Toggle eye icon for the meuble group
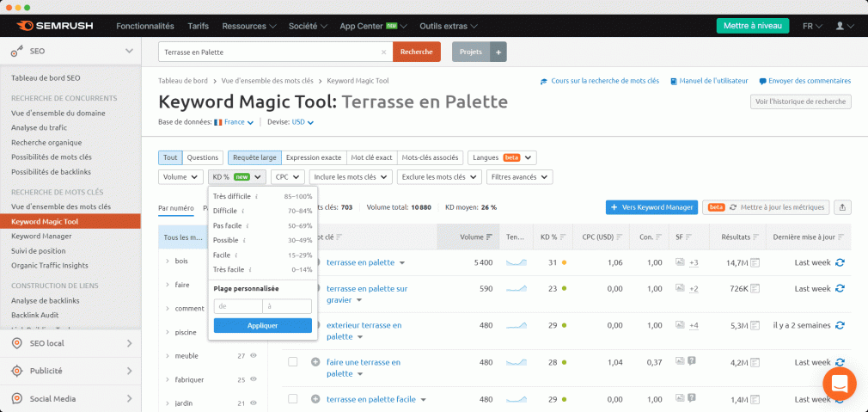The width and height of the screenshot is (868, 412). [x=254, y=355]
